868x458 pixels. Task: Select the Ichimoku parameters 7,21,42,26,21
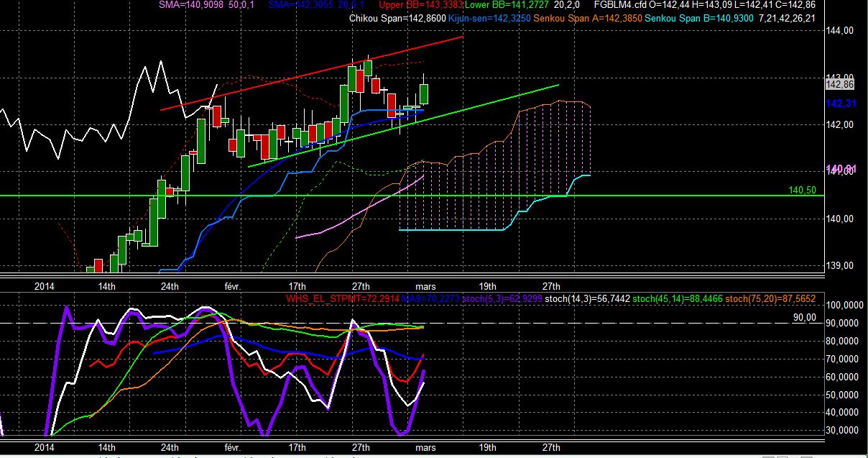pos(787,18)
